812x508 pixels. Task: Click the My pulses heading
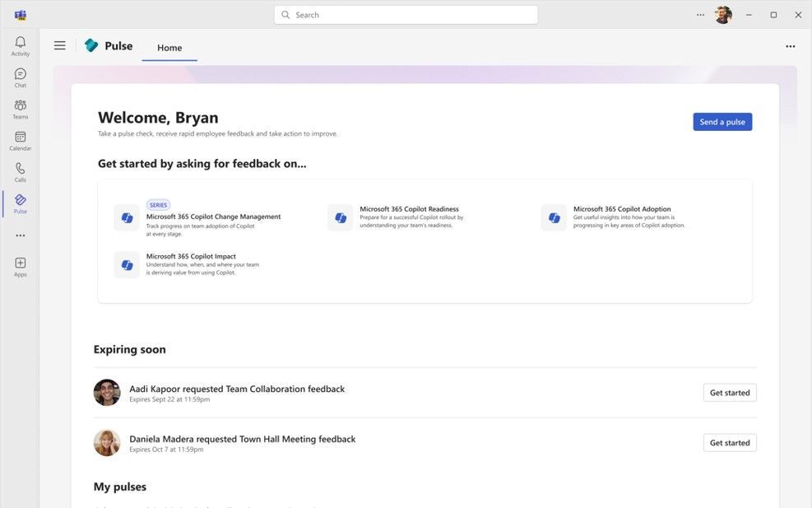click(x=119, y=487)
